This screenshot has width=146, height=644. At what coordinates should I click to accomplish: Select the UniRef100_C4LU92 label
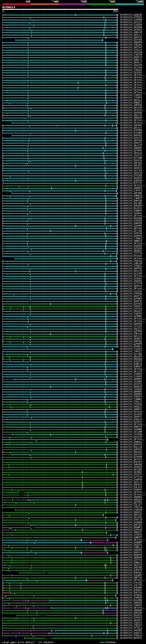131,583
